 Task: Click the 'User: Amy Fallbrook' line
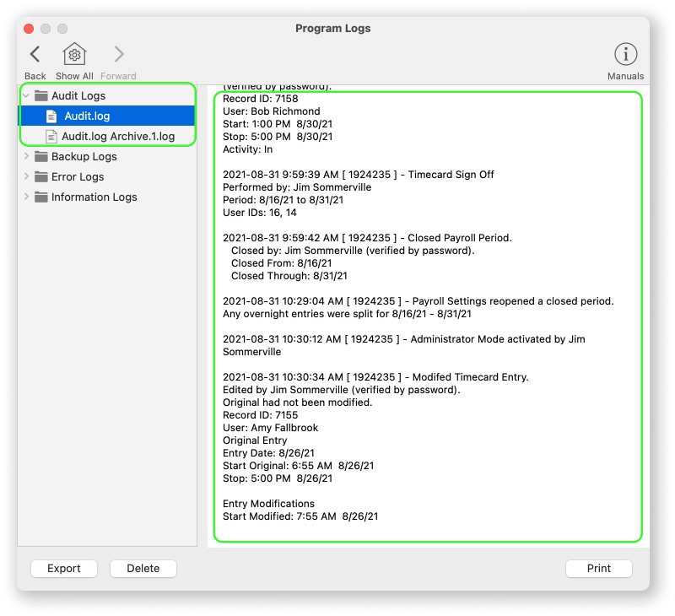click(270, 428)
